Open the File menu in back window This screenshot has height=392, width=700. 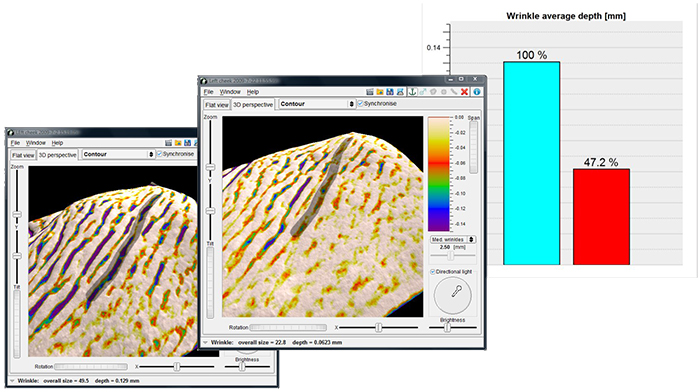click(x=15, y=143)
